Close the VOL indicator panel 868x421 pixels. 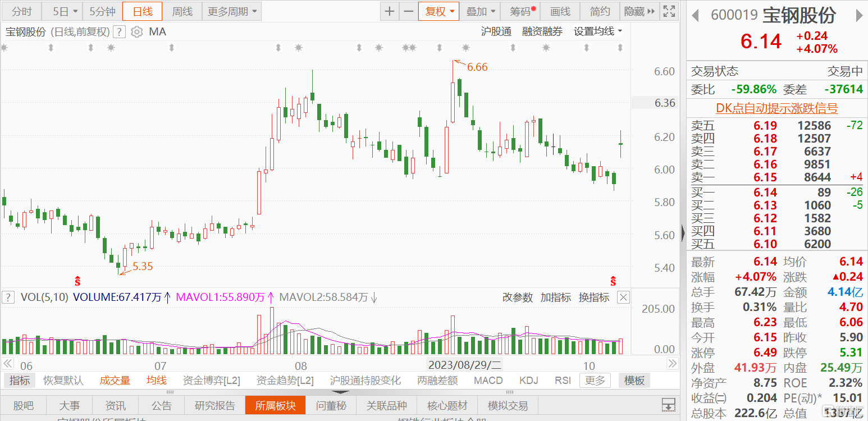tap(624, 298)
